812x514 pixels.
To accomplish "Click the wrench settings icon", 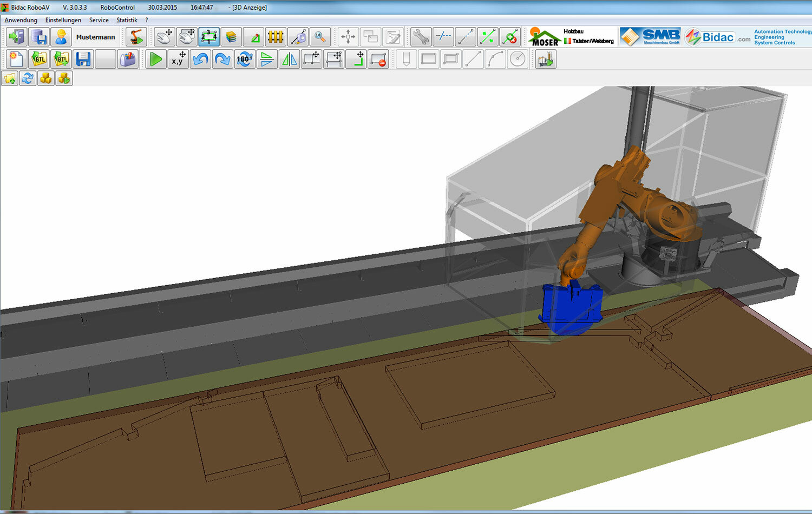I will tap(421, 37).
